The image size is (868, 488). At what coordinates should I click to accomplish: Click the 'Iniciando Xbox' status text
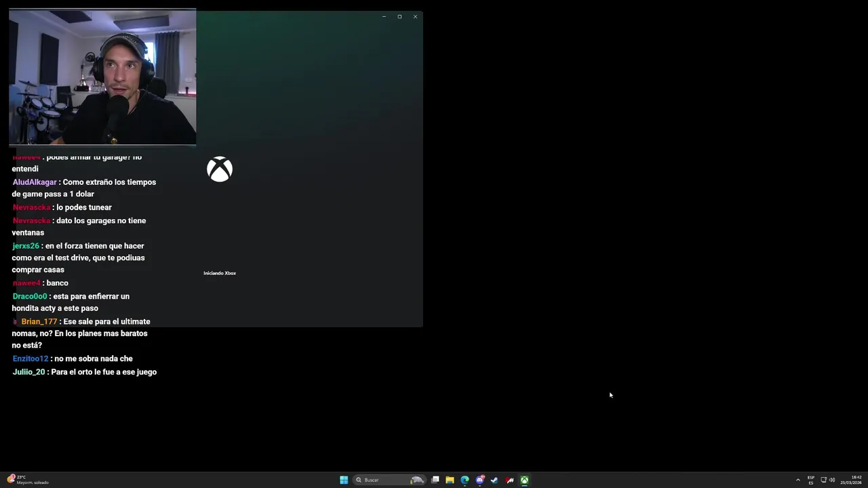click(220, 273)
